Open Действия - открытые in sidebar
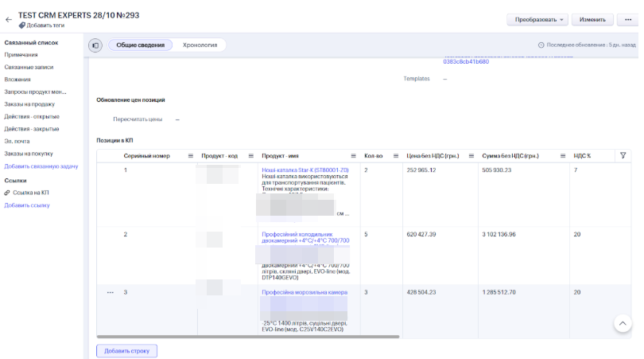 pos(32,116)
